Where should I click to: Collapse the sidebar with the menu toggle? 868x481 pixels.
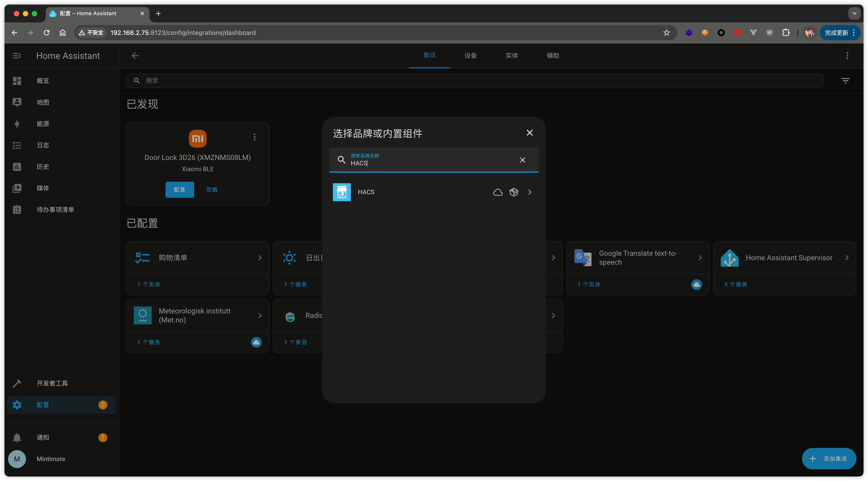(17, 56)
